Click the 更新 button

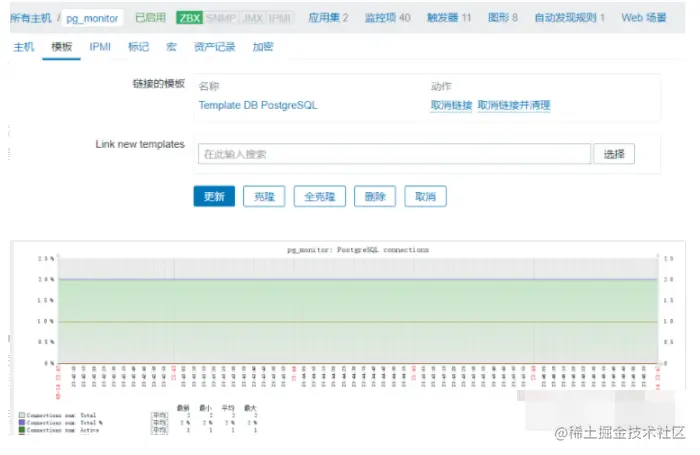click(214, 196)
